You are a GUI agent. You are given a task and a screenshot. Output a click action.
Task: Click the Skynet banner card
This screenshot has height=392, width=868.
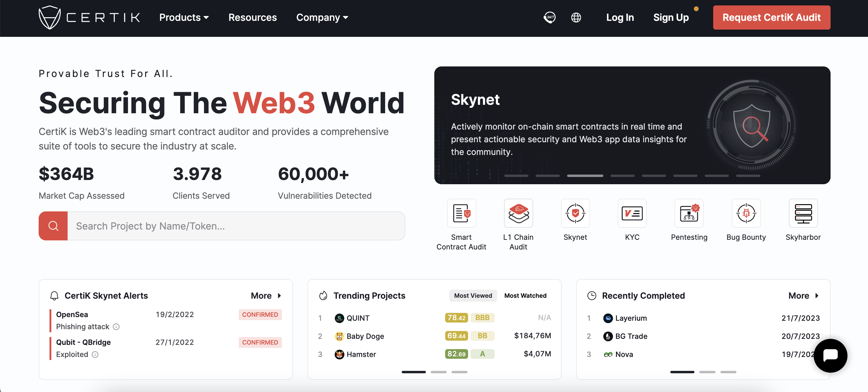[632, 125]
